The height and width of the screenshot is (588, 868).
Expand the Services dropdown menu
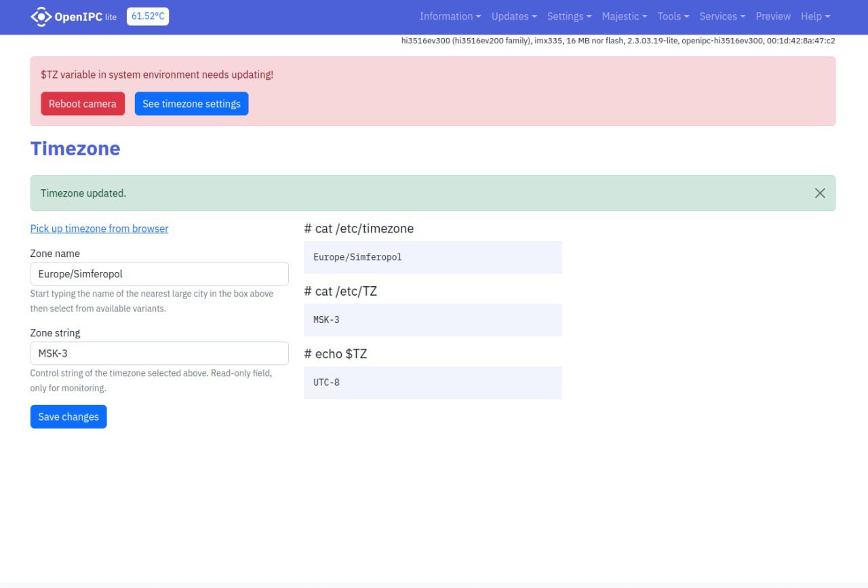coord(722,16)
